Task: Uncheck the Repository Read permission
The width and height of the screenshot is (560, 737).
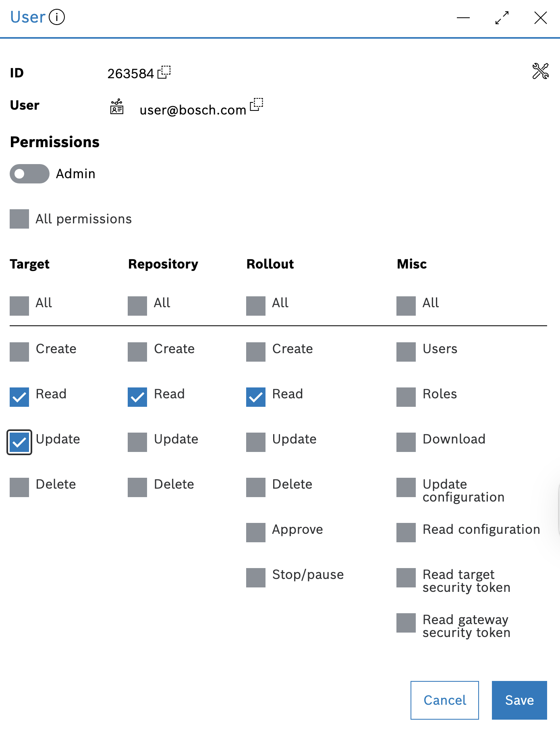Action: [x=137, y=397]
